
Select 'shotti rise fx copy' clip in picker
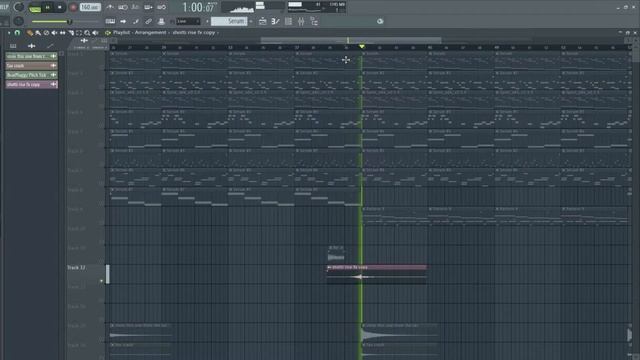pyautogui.click(x=31, y=84)
